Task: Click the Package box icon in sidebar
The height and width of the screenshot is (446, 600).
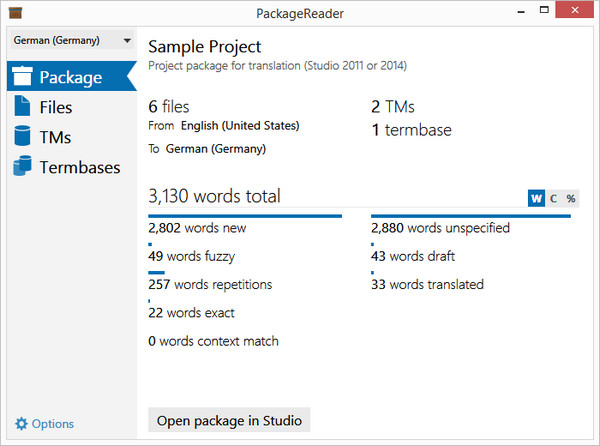Action: click(x=24, y=76)
